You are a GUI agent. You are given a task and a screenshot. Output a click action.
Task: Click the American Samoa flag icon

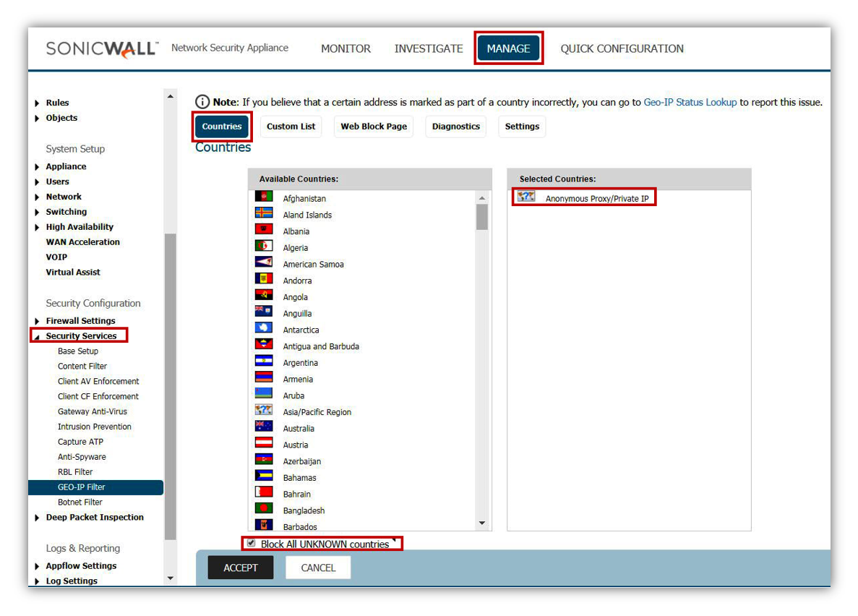coord(264,262)
